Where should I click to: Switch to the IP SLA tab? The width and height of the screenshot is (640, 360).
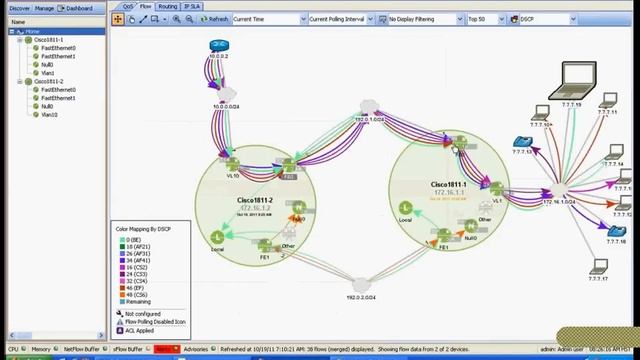click(x=192, y=7)
